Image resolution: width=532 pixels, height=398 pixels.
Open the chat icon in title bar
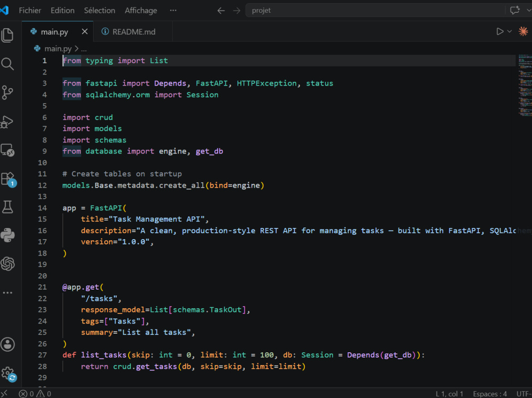[514, 10]
